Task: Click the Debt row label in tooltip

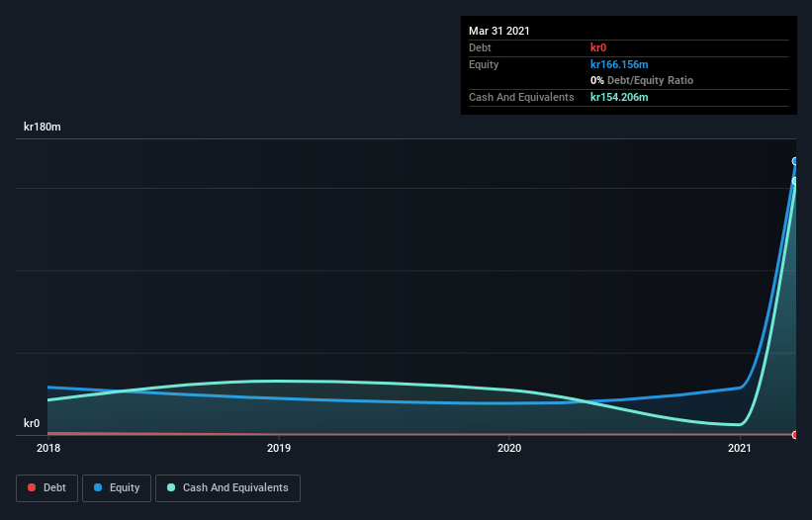Action: pyautogui.click(x=480, y=47)
